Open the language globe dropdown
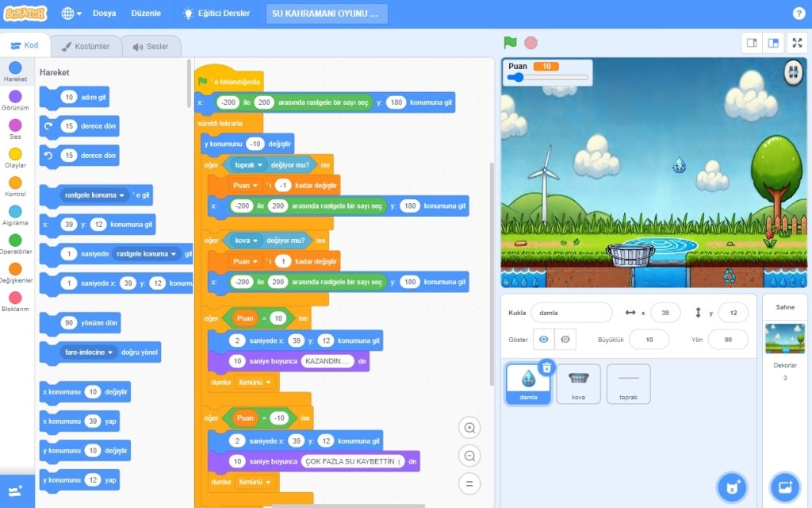The height and width of the screenshot is (508, 812). point(71,13)
